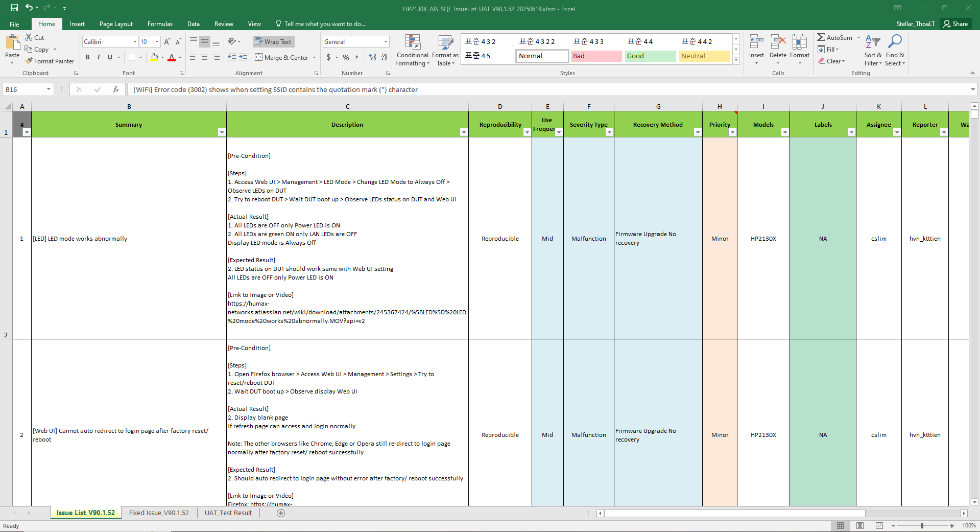The width and height of the screenshot is (980, 532).
Task: Apply the Good cell style swatch
Action: (x=650, y=56)
